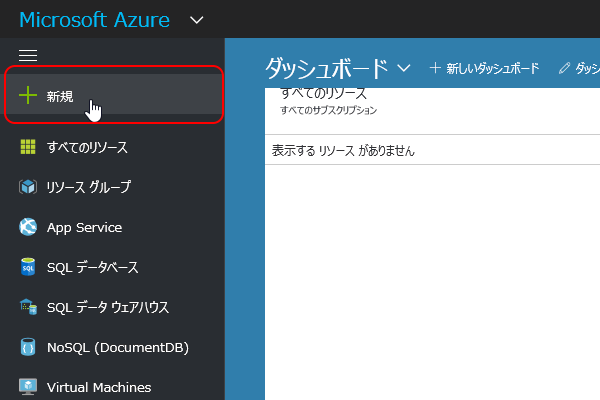600x400 pixels.
Task: Open the ダッシュボード dropdown chevron
Action: [404, 68]
